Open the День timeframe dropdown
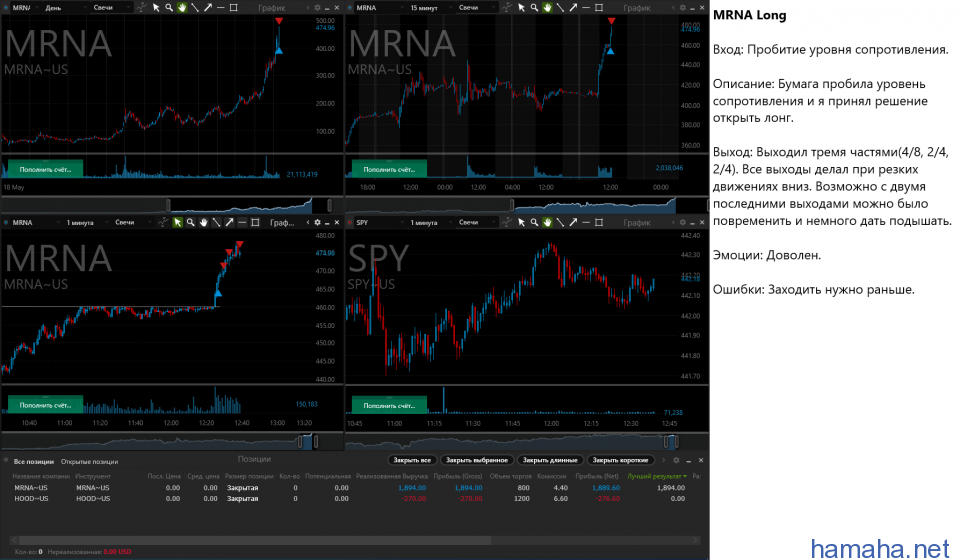This screenshot has height=560, width=960. click(x=64, y=8)
